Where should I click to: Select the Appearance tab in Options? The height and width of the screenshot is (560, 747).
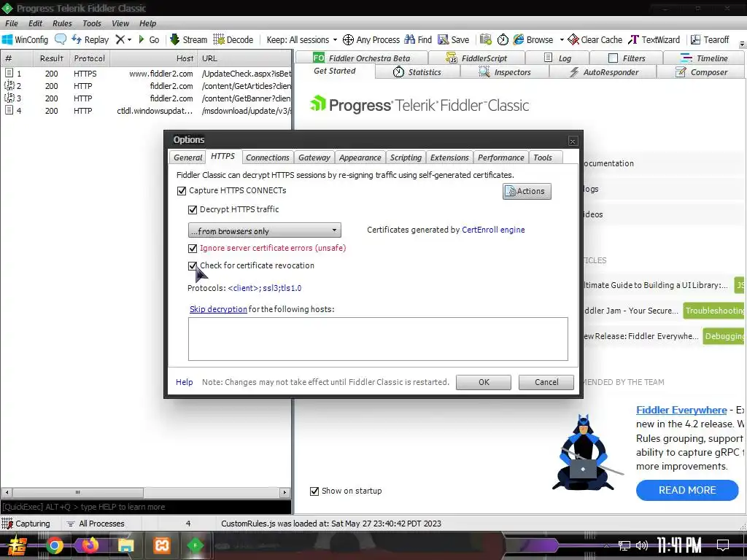[360, 157]
